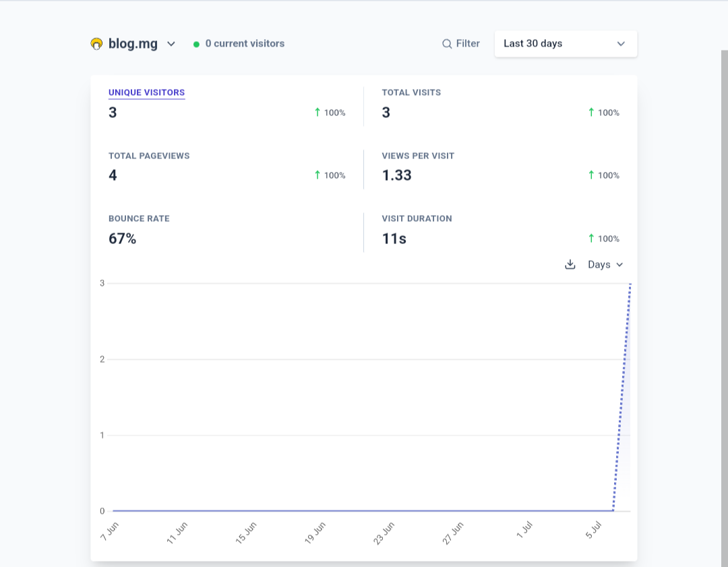Click the 5 Jul chart spike line
The height and width of the screenshot is (567, 728).
click(621, 398)
